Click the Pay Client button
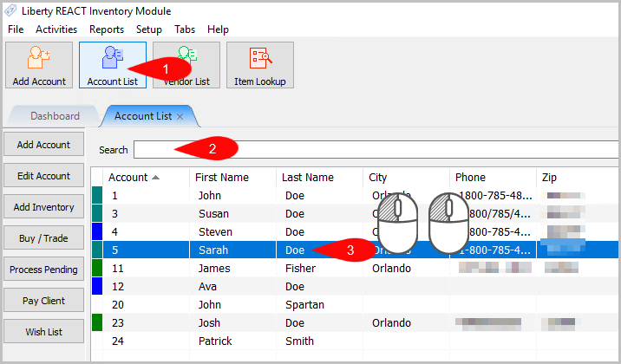This screenshot has height=364, width=621. 43,301
